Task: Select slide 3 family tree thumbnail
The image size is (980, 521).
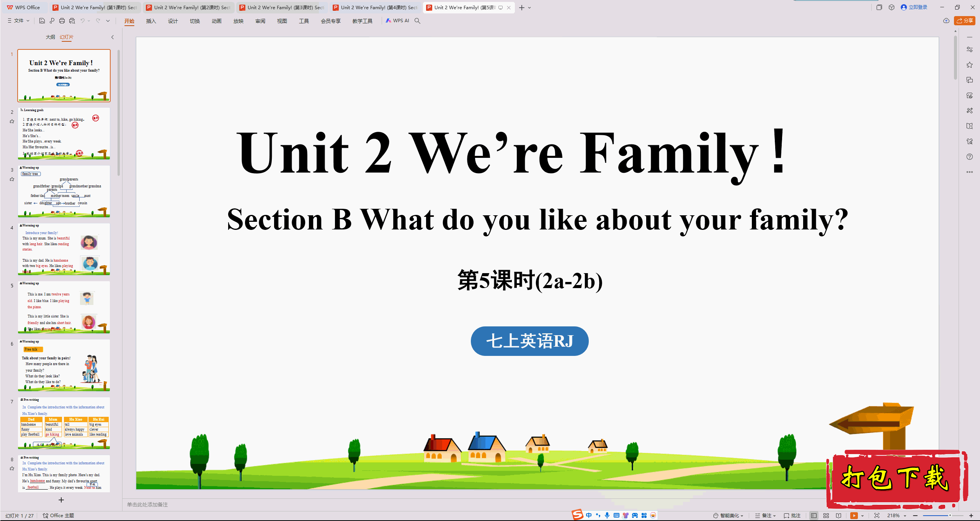Action: click(64, 191)
